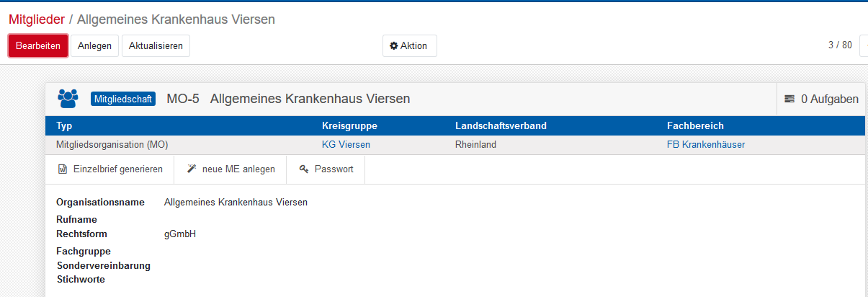Click the Kreisgruppe column header
This screenshot has height=297, width=868.
click(x=349, y=126)
